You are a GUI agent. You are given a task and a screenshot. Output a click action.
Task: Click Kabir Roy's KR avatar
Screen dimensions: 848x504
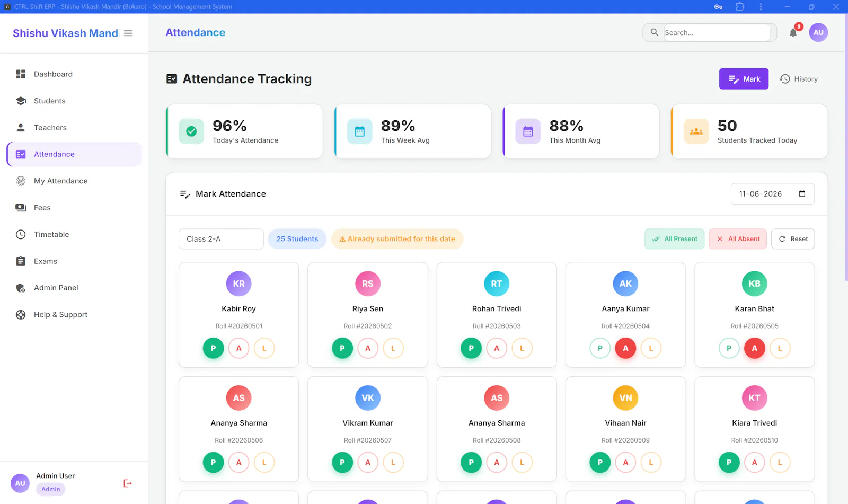pyautogui.click(x=239, y=284)
